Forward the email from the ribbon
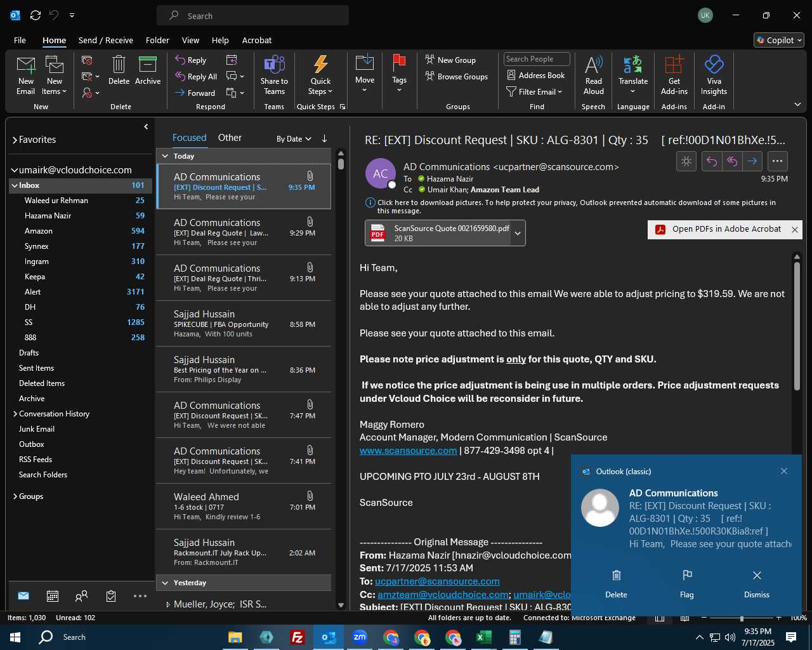 tap(195, 93)
